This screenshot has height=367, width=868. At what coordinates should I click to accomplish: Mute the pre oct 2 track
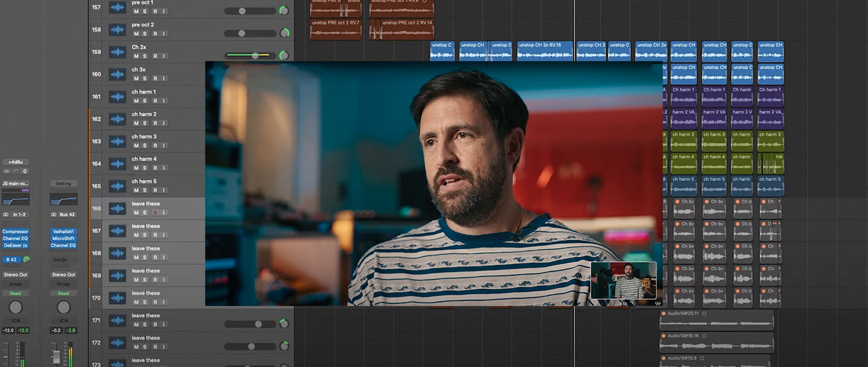[x=136, y=33]
